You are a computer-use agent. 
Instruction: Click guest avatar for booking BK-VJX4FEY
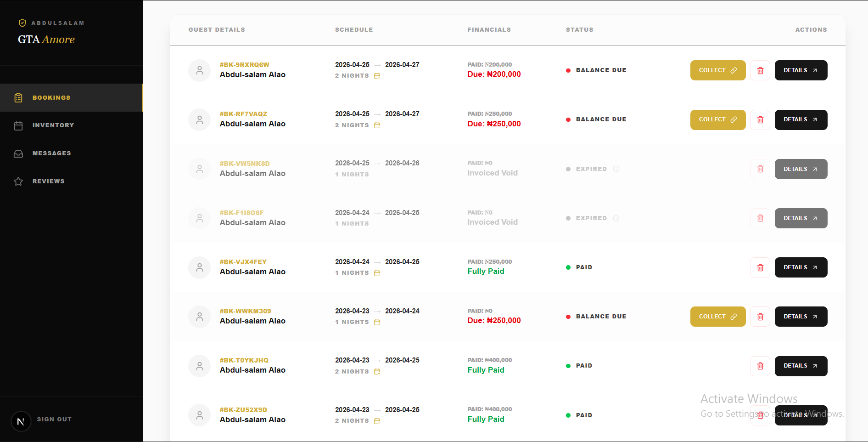tap(200, 267)
